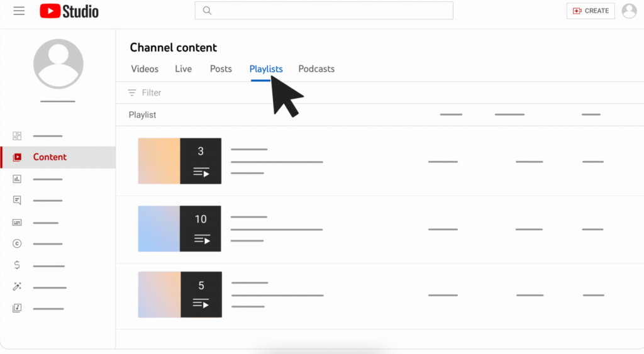Open the playlist thumbnail showing 10 videos
644x354 pixels.
(180, 228)
